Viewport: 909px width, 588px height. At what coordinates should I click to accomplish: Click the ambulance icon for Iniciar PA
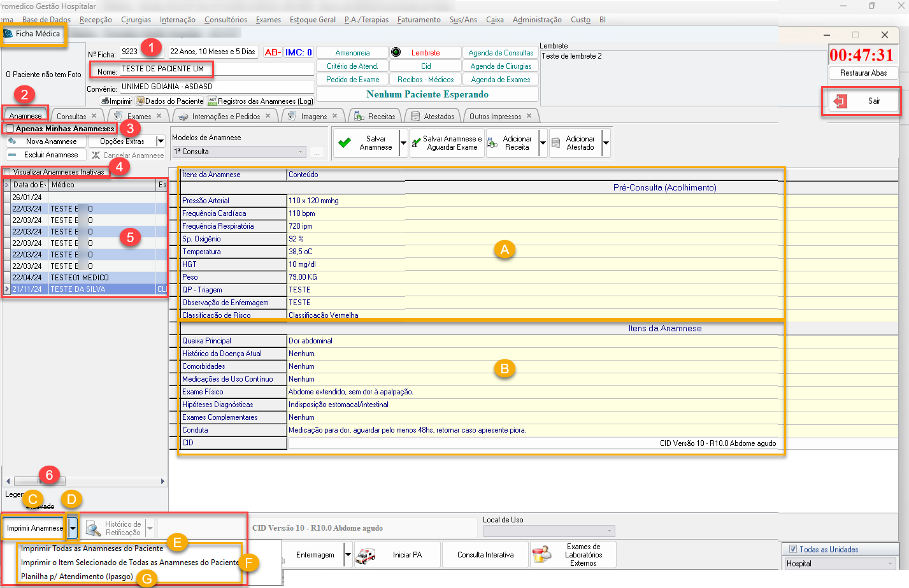pyautogui.click(x=366, y=555)
